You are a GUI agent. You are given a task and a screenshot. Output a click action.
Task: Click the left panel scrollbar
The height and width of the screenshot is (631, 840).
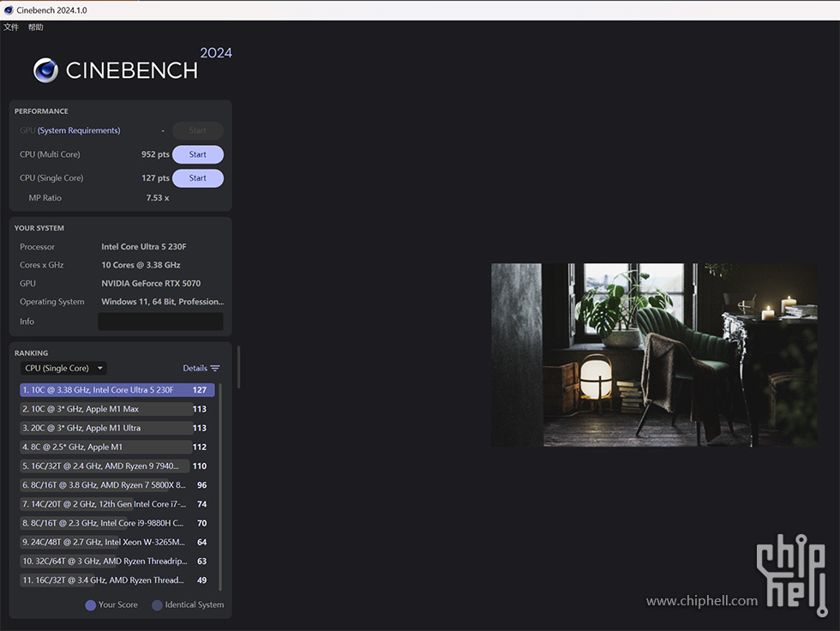[x=238, y=367]
